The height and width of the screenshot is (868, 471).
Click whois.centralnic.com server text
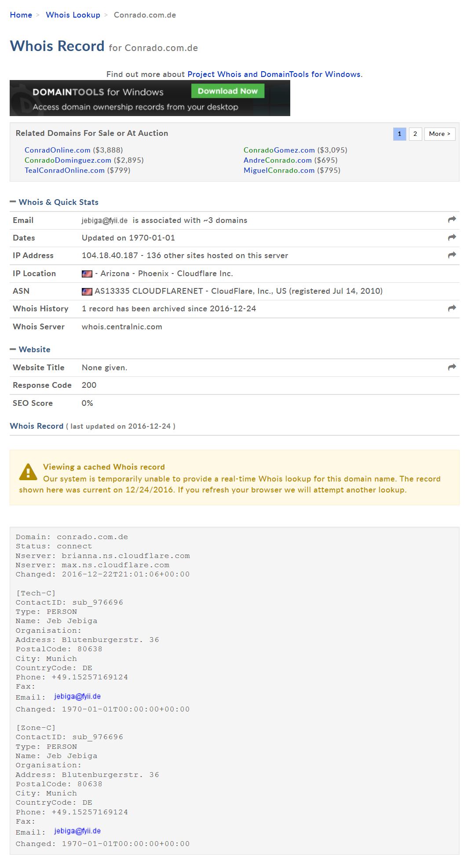click(x=122, y=327)
